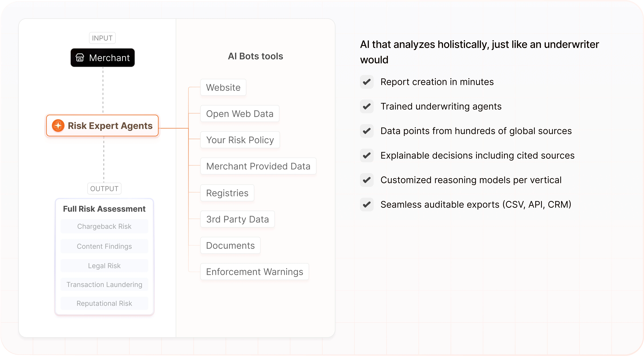Click the OUTPUT label tag
The image size is (644, 356).
tap(104, 189)
